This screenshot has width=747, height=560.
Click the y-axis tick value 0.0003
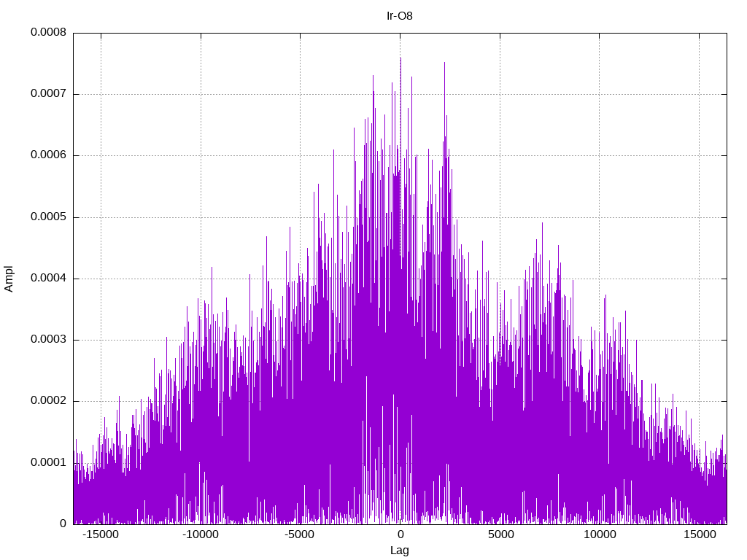(48, 340)
